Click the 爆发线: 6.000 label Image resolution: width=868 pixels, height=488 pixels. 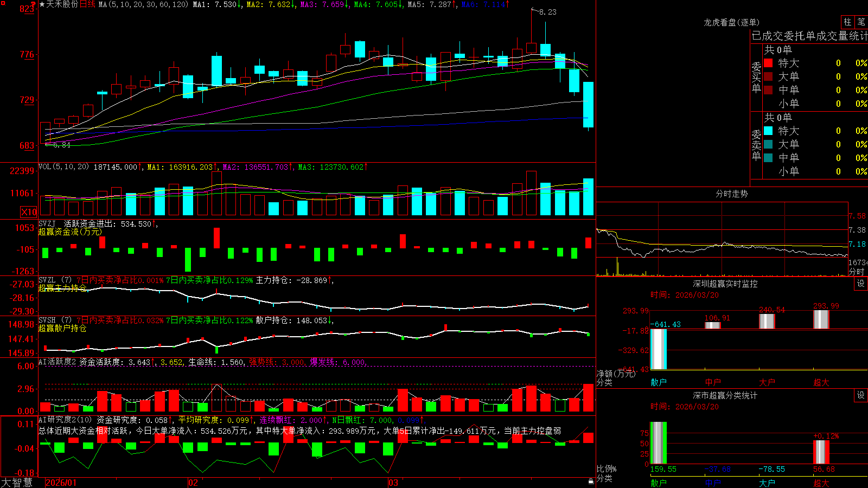pos(339,362)
